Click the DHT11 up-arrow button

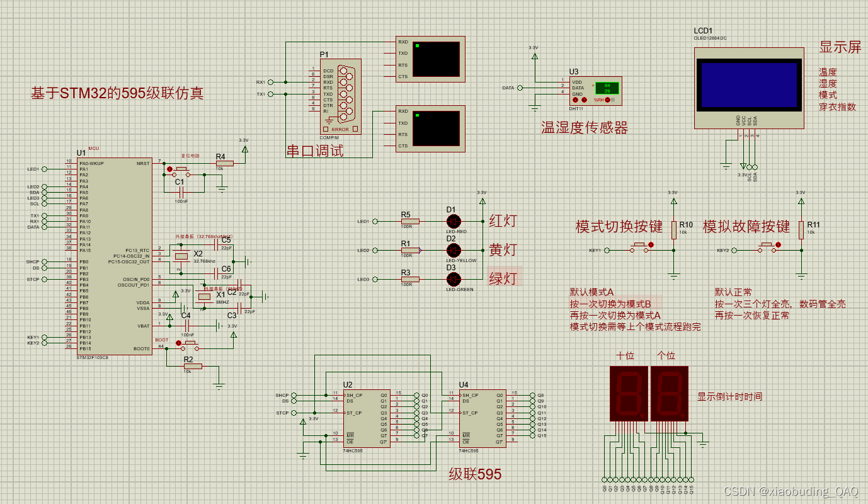(x=584, y=100)
